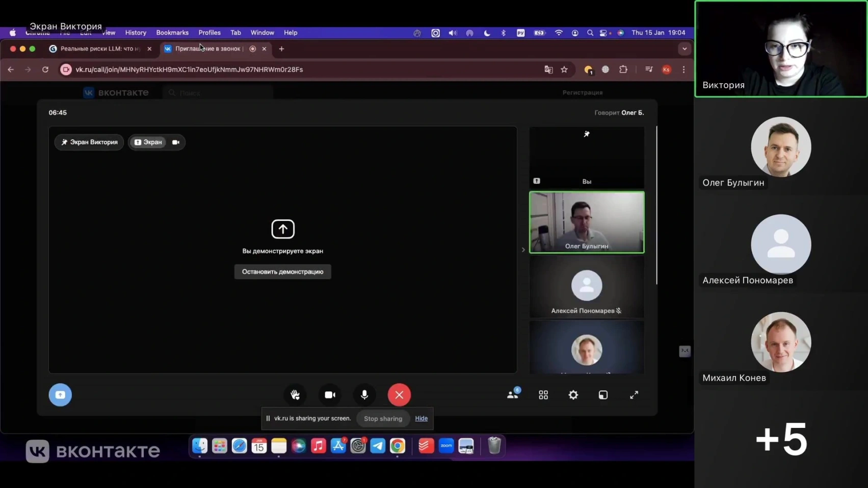Click the Hide link in sharing bar
This screenshot has height=488, width=868.
click(x=421, y=418)
